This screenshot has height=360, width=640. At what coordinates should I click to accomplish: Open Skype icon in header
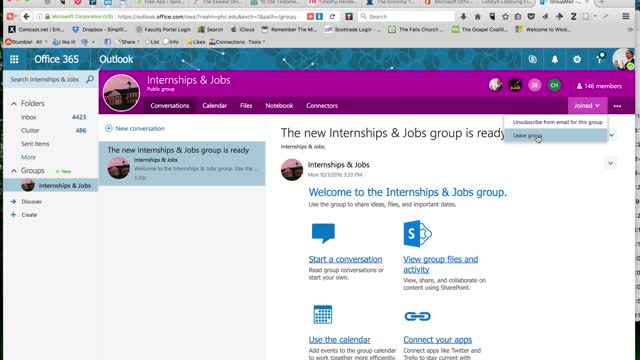coord(533,59)
